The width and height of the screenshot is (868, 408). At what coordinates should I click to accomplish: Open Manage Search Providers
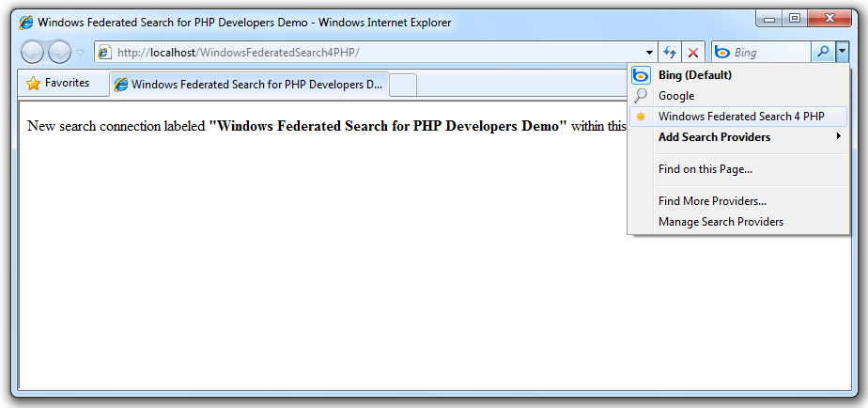[x=738, y=222]
